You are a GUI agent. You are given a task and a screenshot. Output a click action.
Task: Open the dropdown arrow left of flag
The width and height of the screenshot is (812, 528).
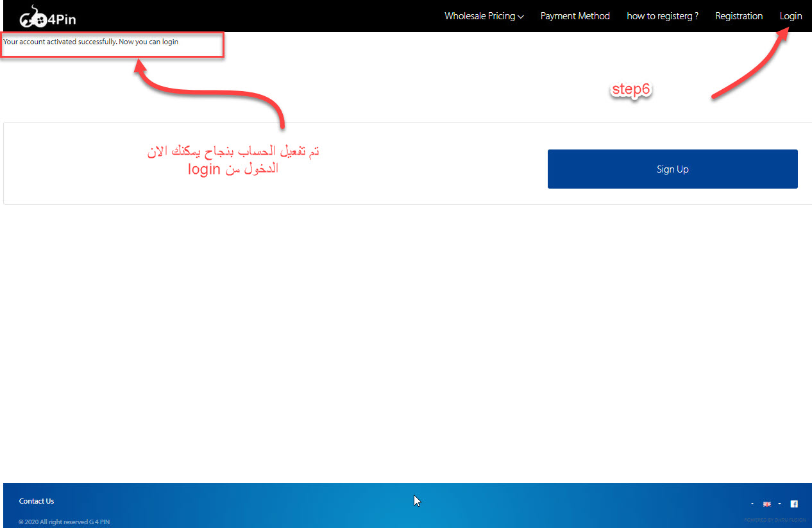coord(752,504)
